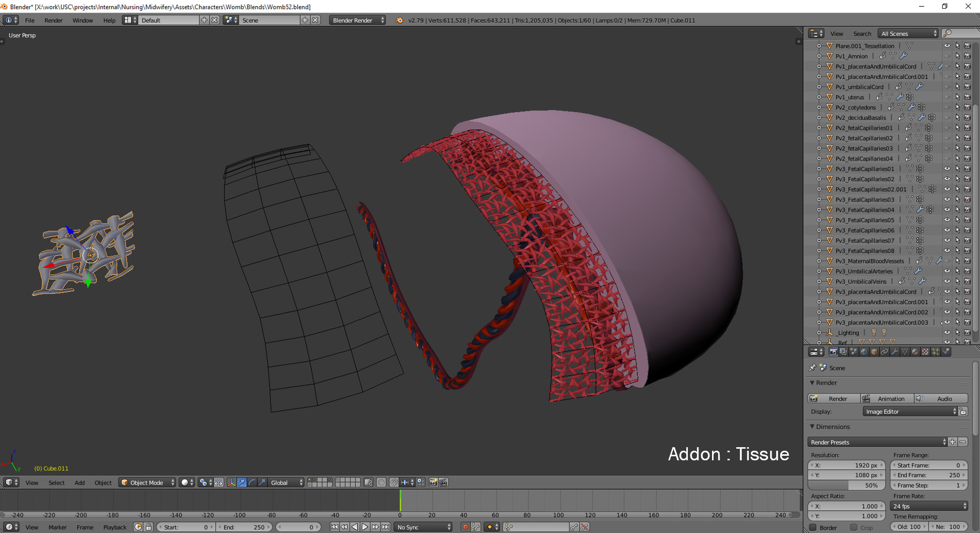Viewport: 980px width, 533px height.
Task: Enable proportional editing circle icon
Action: [381, 483]
